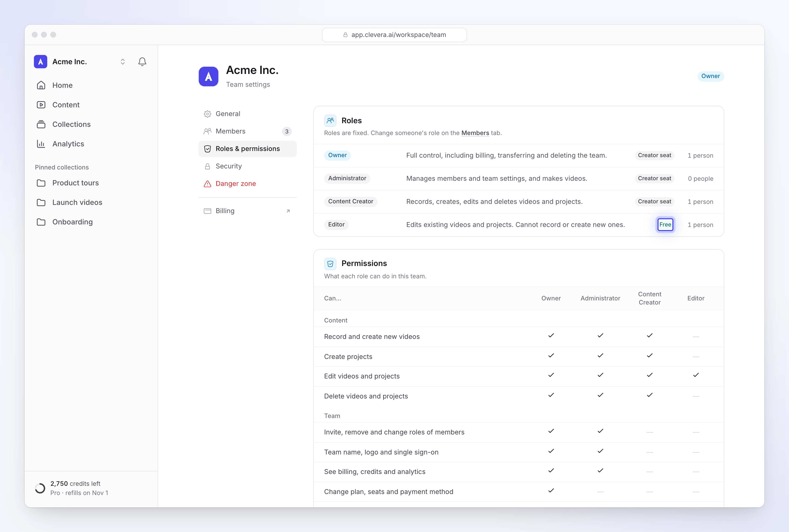Open Billing in a new page
This screenshot has width=789, height=532.
(x=247, y=211)
